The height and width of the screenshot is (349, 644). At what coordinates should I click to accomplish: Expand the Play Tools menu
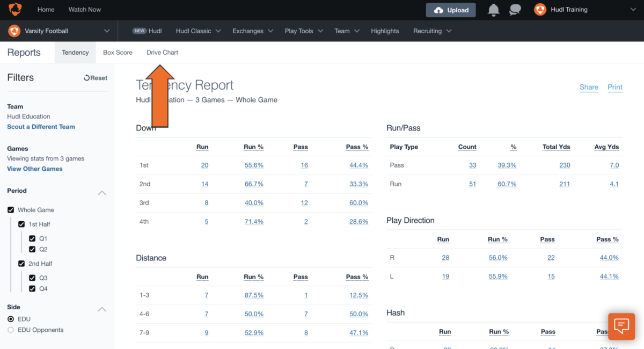tap(304, 31)
